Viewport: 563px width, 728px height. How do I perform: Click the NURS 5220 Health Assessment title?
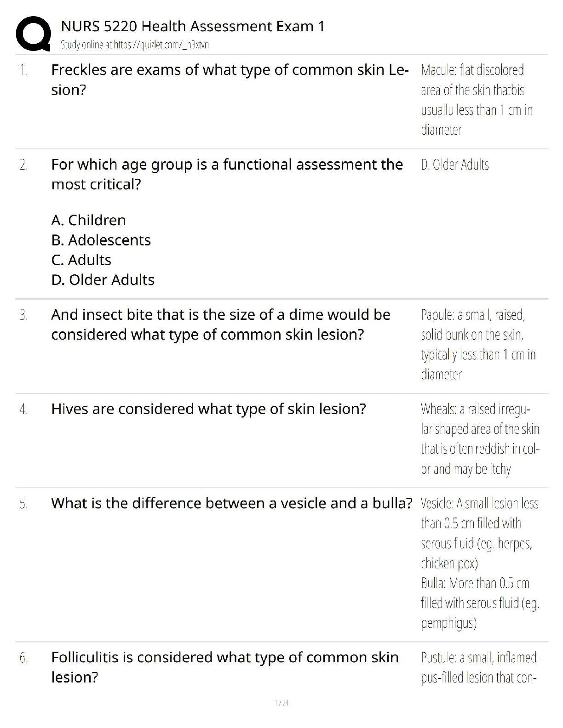pyautogui.click(x=192, y=26)
